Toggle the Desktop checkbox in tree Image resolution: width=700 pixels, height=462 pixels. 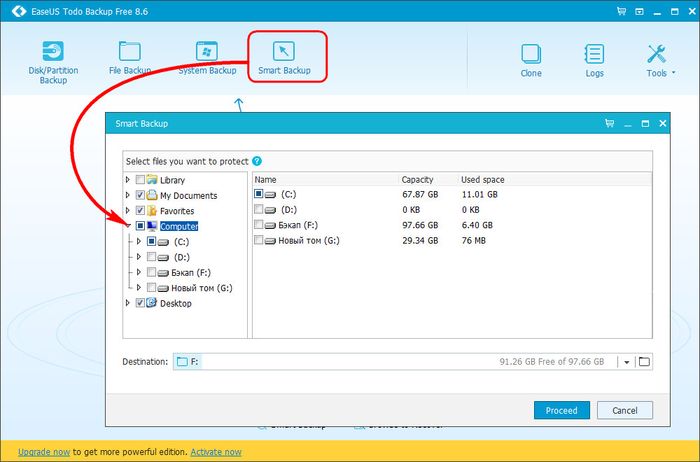tap(140, 303)
